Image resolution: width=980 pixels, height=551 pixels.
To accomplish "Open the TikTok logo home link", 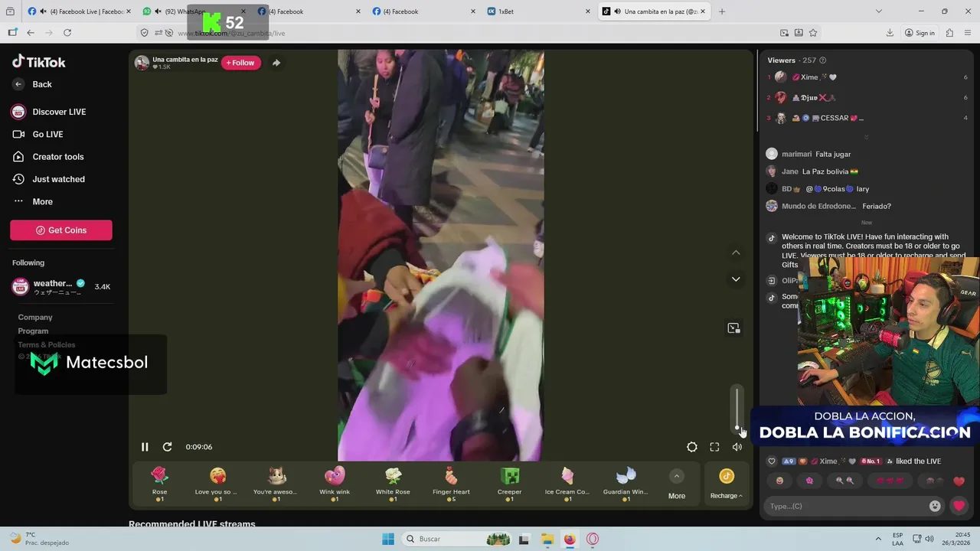I will [x=39, y=62].
